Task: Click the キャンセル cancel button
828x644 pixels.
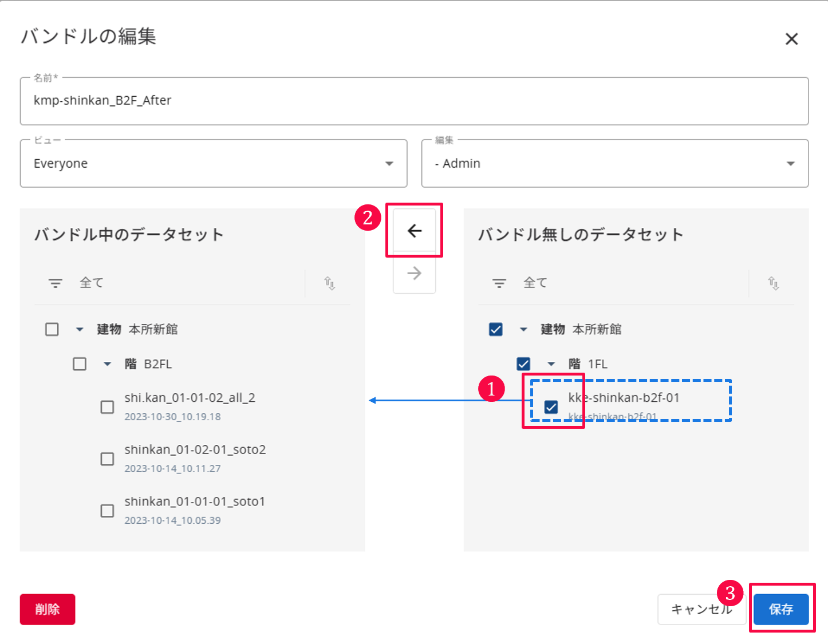Action: [x=701, y=609]
